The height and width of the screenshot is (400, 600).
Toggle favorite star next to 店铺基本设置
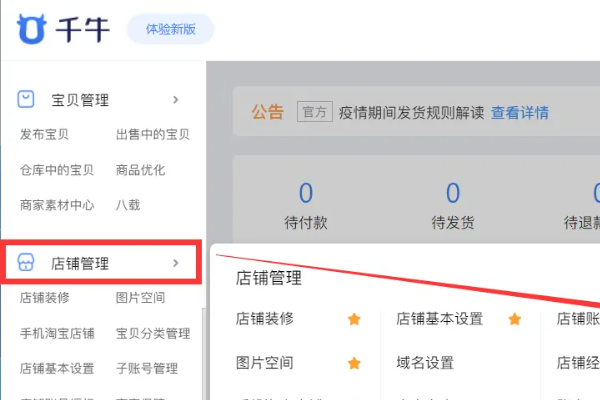point(514,319)
